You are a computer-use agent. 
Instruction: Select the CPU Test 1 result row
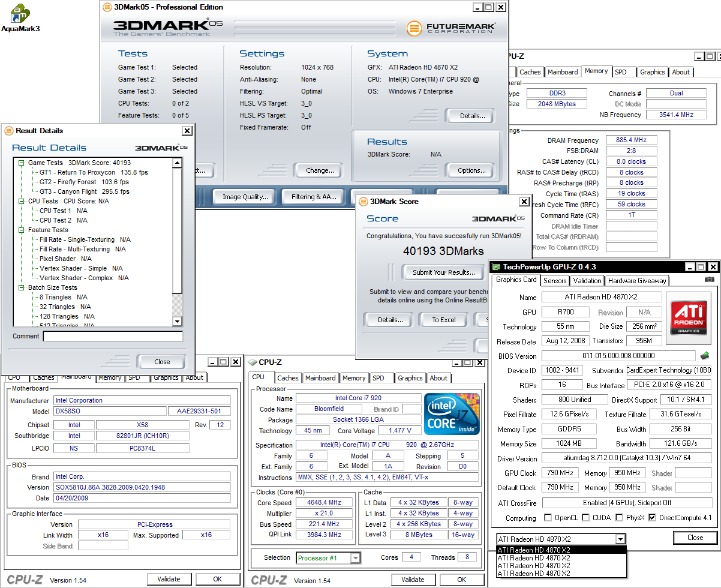(63, 211)
